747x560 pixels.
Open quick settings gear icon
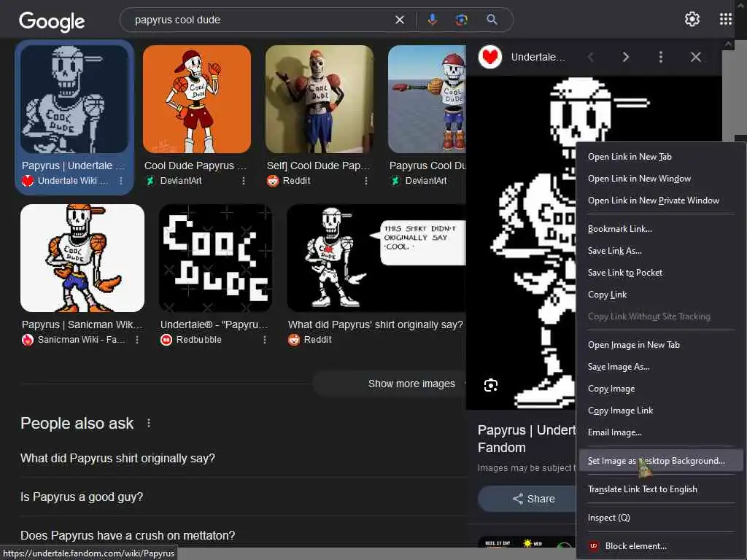coord(692,19)
